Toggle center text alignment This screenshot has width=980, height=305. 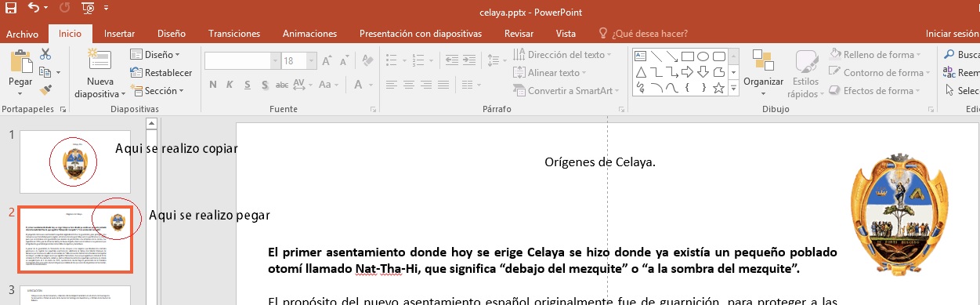pyautogui.click(x=409, y=85)
